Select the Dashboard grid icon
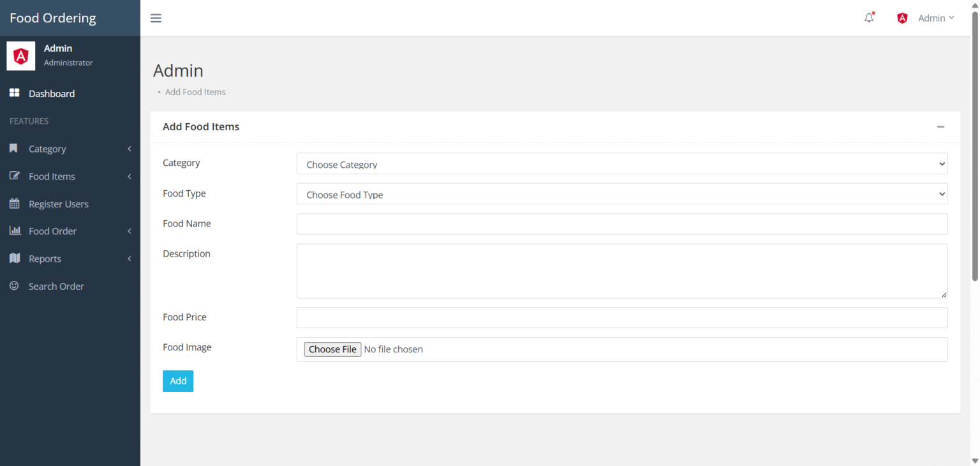The image size is (980, 466). coord(13,93)
